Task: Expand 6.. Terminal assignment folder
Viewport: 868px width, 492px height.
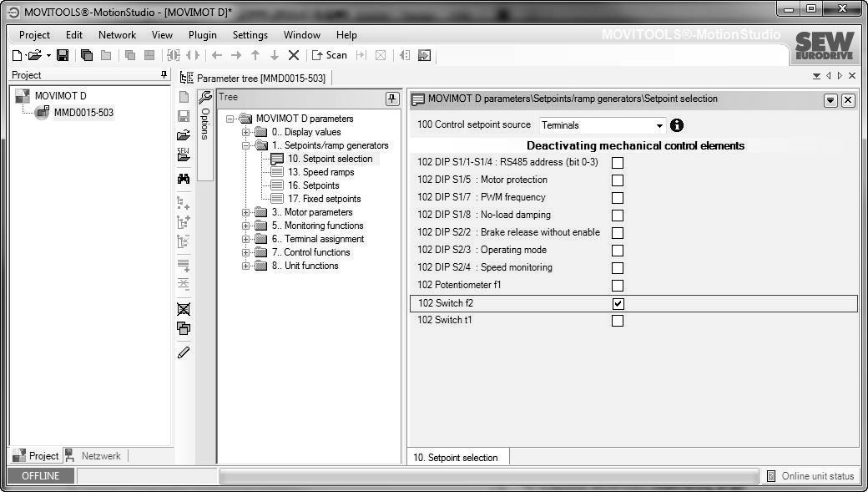Action: pyautogui.click(x=245, y=240)
